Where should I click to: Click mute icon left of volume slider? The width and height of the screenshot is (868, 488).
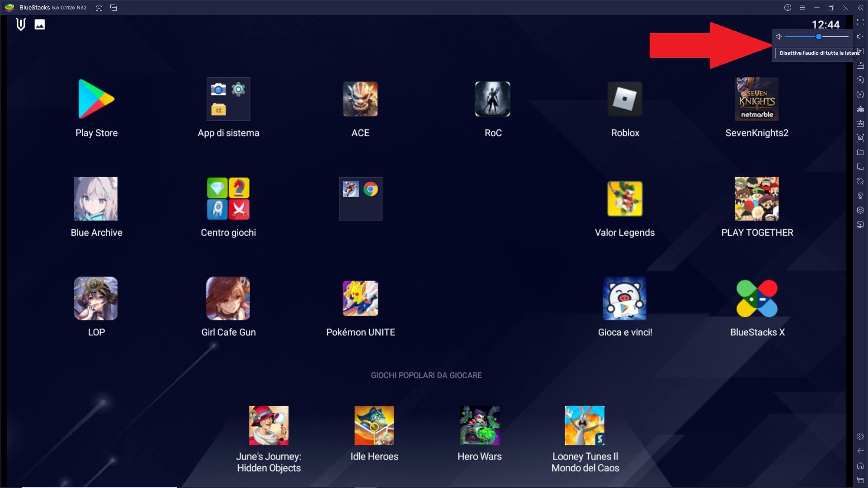point(778,37)
